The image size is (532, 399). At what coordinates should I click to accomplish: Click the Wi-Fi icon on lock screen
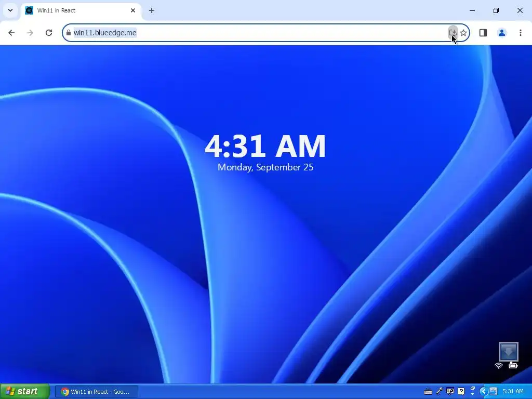[498, 365]
